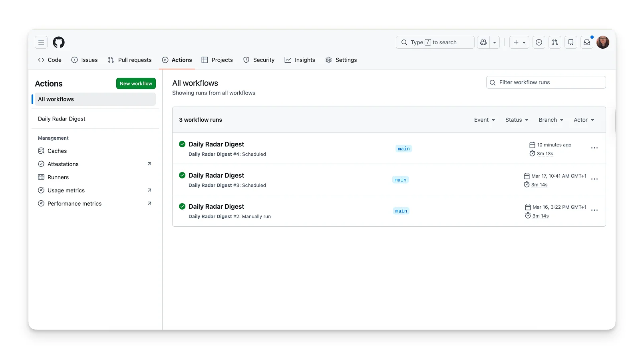
Task: Click main branch label on run #3
Action: coord(401,180)
